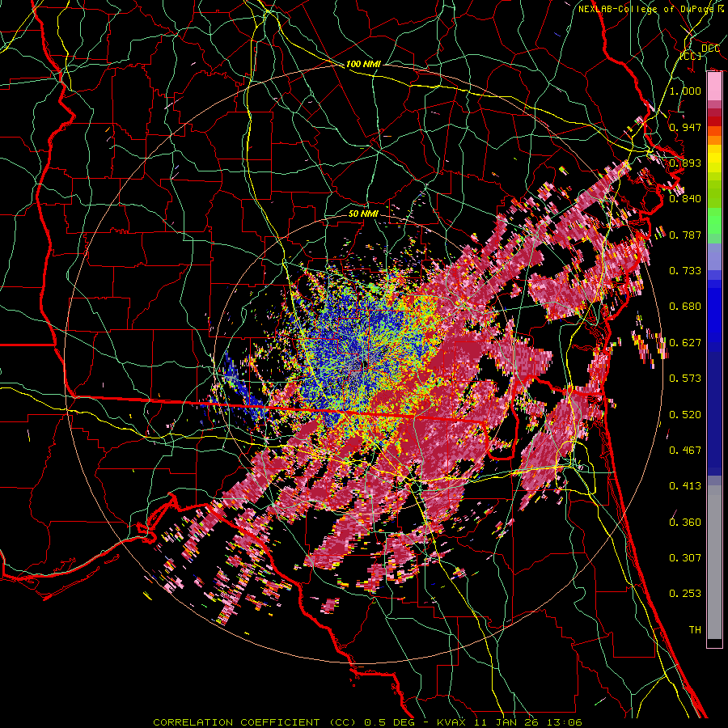The image size is (728, 728).
Task: Select the (CC) label above the color scale
Action: pos(691,56)
